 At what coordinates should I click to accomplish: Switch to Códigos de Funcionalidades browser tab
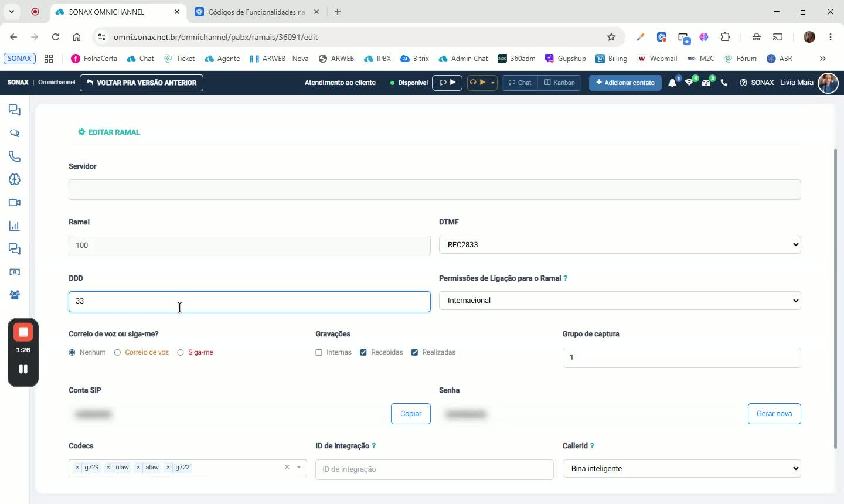point(257,12)
